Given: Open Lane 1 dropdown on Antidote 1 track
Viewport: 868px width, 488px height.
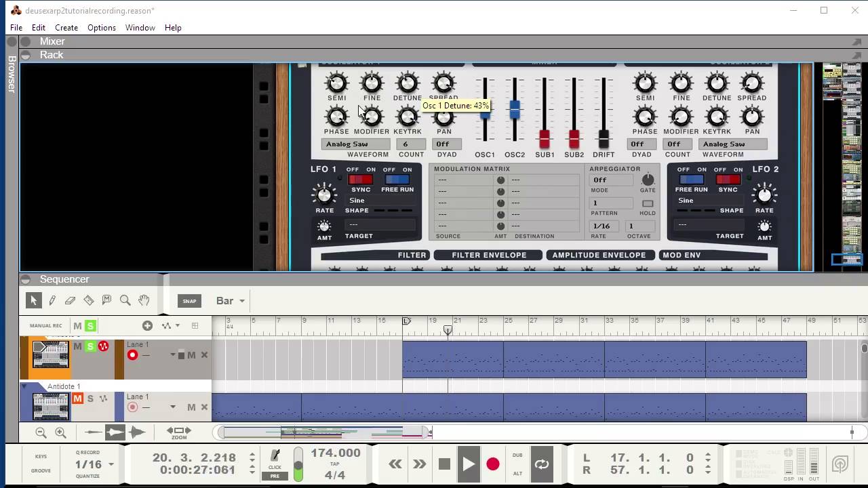Looking at the screenshot, I should 173,407.
